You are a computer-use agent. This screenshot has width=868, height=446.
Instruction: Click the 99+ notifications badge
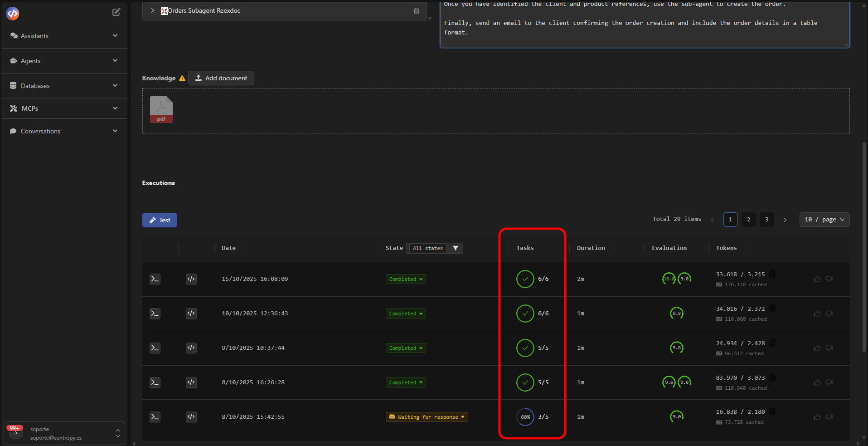click(15, 428)
